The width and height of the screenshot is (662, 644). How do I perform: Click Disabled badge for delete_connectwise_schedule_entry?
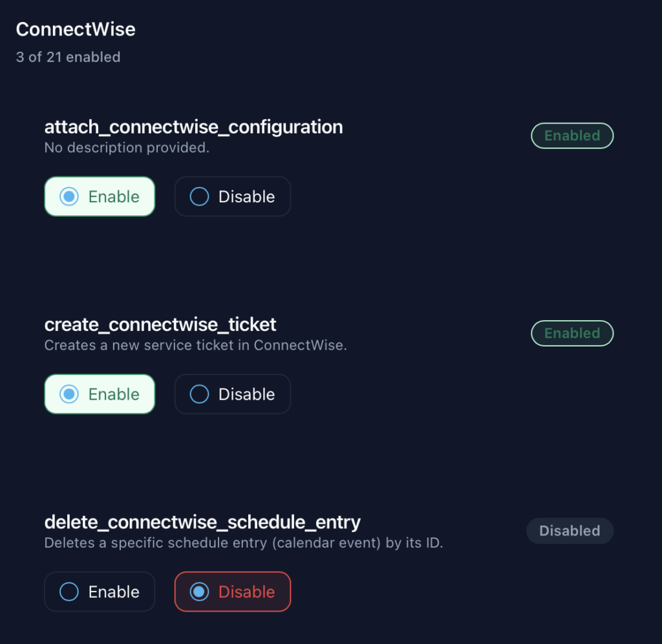coord(570,531)
